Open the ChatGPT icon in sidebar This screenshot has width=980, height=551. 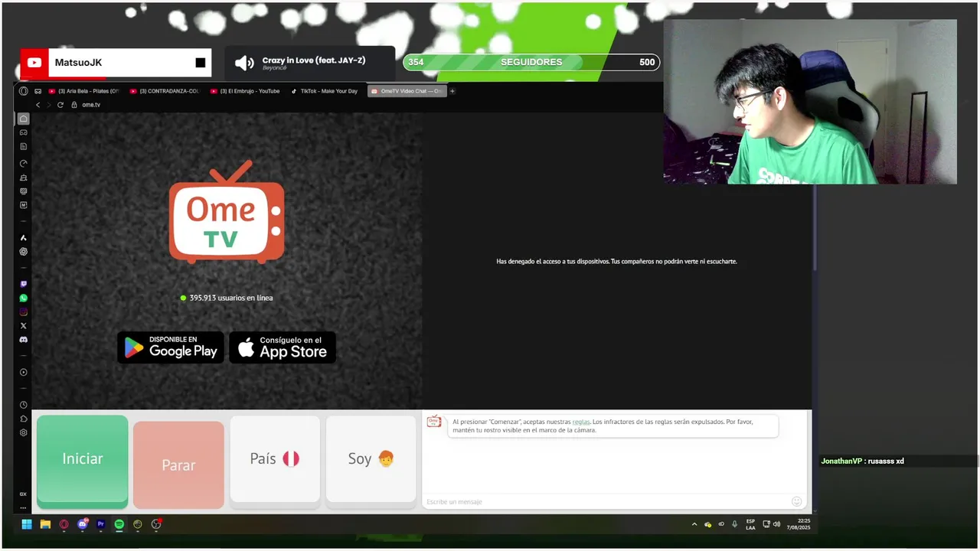pos(24,252)
